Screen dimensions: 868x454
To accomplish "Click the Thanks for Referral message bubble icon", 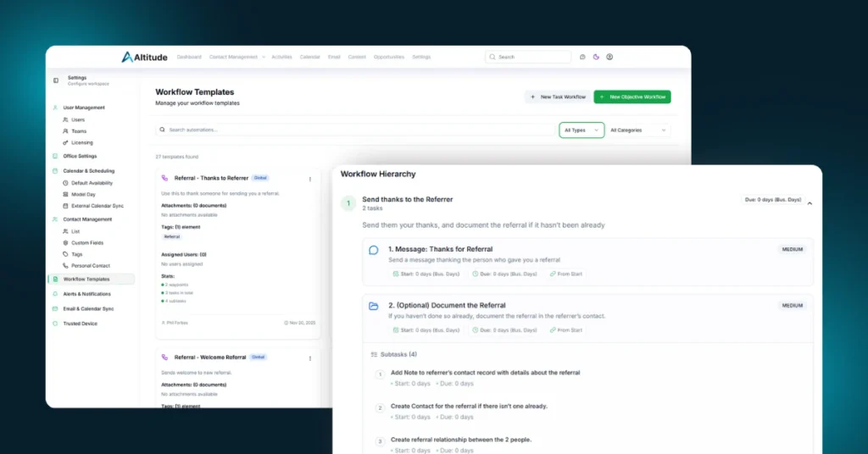I will pyautogui.click(x=374, y=251).
